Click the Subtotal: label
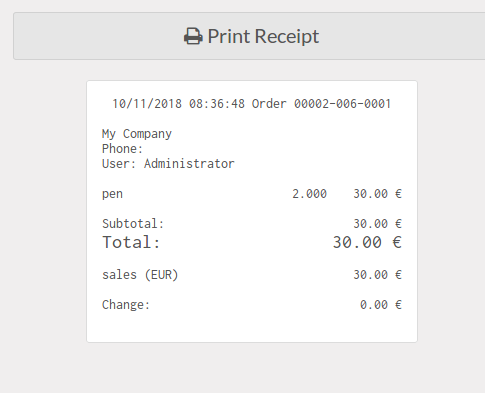 point(133,224)
